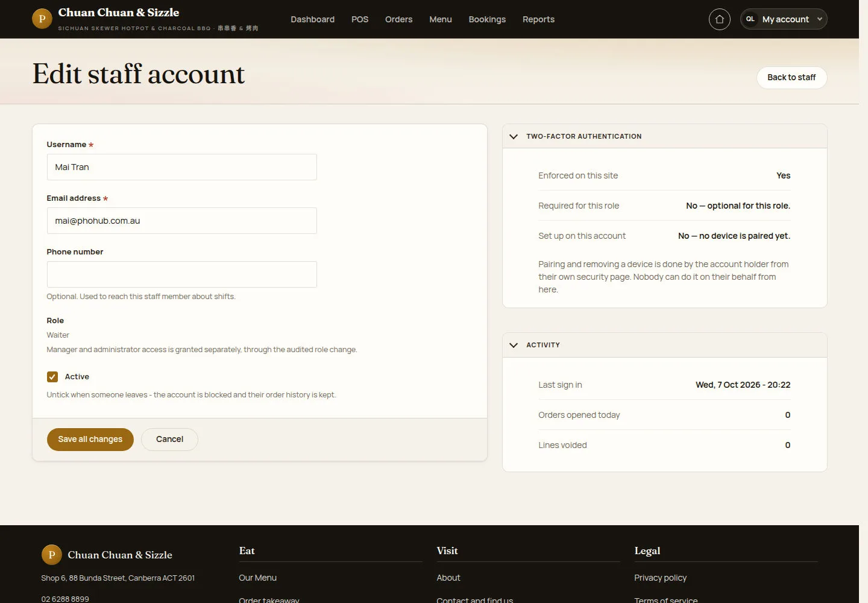Click the 'Enforced on this site' row label
The image size is (868, 603).
pyautogui.click(x=578, y=175)
